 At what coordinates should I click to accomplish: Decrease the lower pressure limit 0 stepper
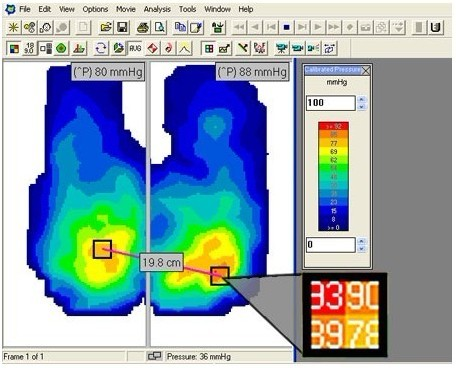pyautogui.click(x=362, y=249)
